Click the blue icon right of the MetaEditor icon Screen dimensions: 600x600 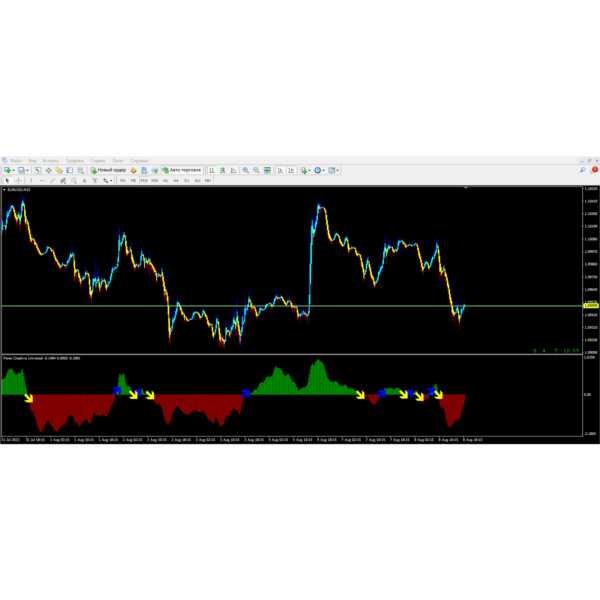click(x=144, y=170)
